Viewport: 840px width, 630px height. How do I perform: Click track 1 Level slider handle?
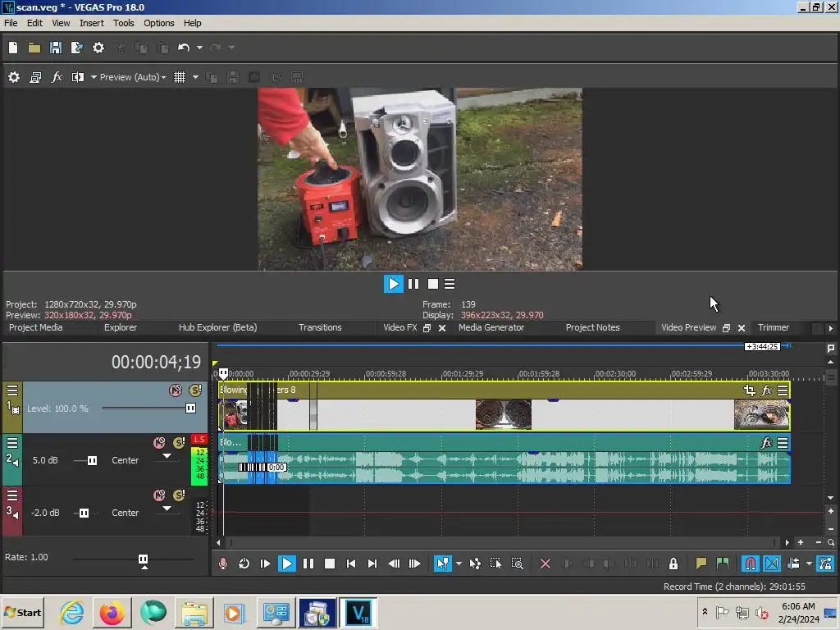pyautogui.click(x=190, y=409)
